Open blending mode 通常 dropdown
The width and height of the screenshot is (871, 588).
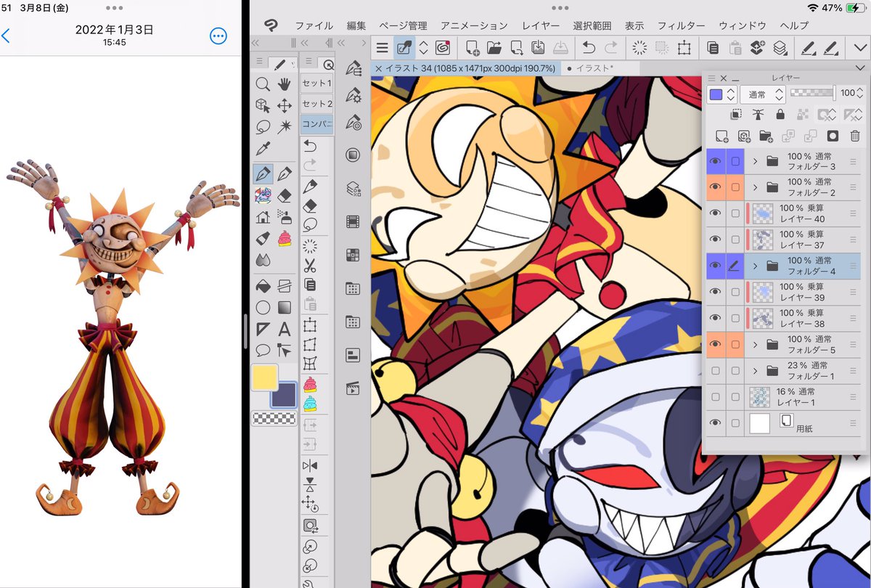(x=762, y=94)
